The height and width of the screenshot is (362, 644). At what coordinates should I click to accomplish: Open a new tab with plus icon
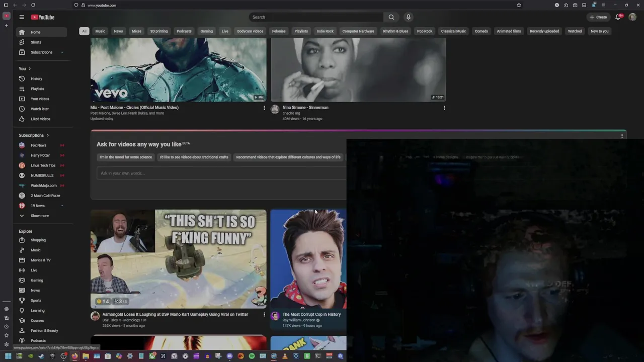tap(7, 25)
